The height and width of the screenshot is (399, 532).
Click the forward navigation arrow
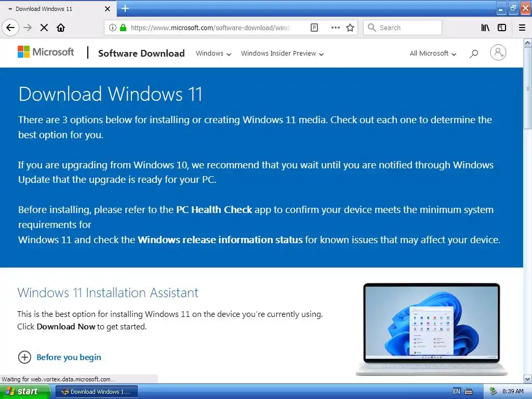[28, 28]
